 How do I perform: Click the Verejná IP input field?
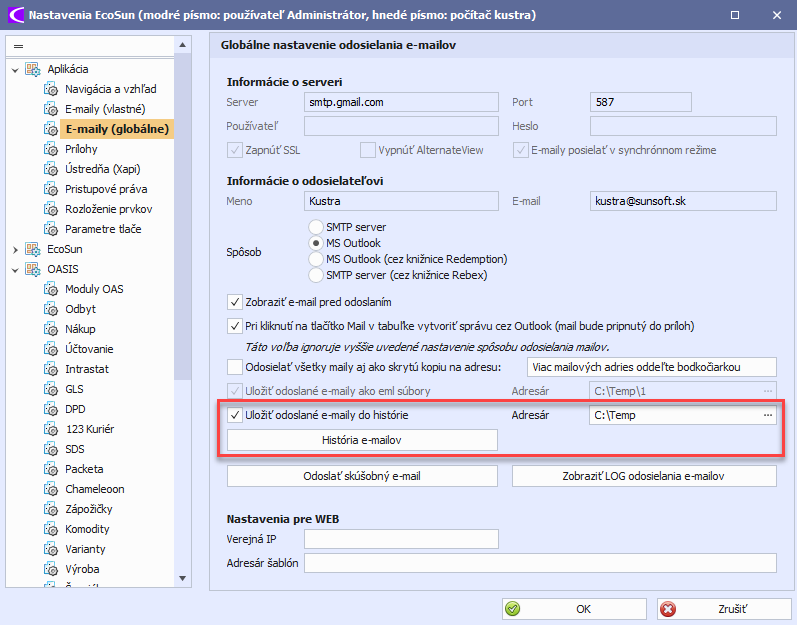[x=401, y=540]
